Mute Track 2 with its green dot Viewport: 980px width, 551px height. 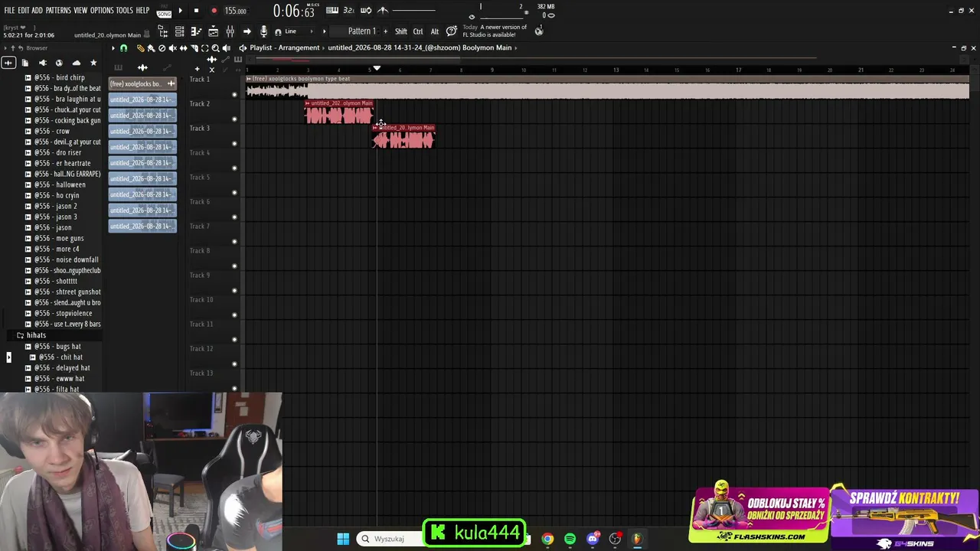234,119
